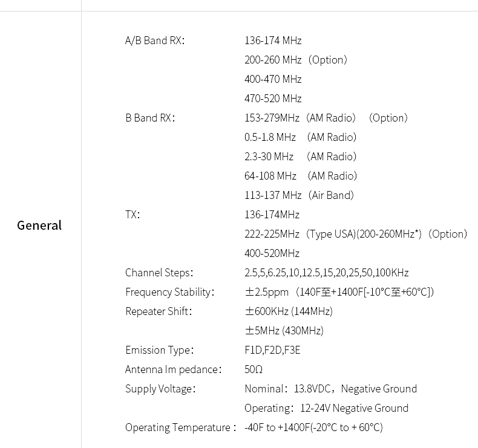Click the 470-520 MHz entry
The image size is (478, 448).
pos(273,99)
